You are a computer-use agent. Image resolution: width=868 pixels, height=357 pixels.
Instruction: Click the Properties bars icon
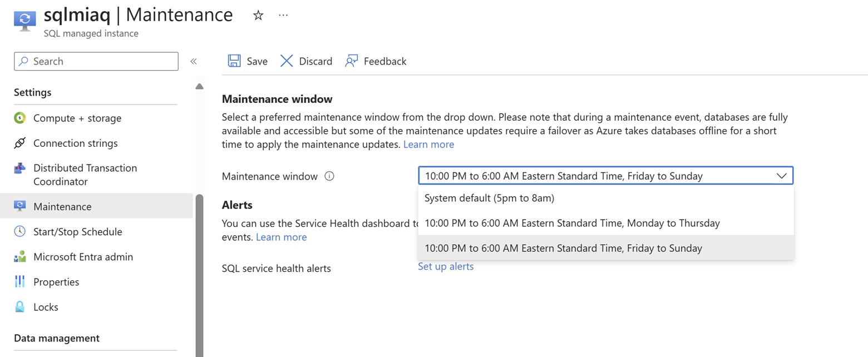pyautogui.click(x=19, y=281)
